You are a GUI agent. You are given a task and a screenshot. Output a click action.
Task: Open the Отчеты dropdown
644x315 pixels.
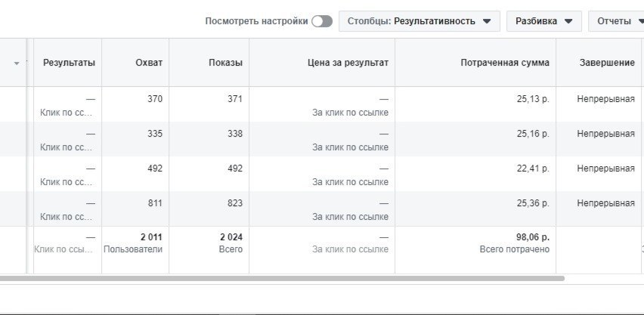point(618,21)
